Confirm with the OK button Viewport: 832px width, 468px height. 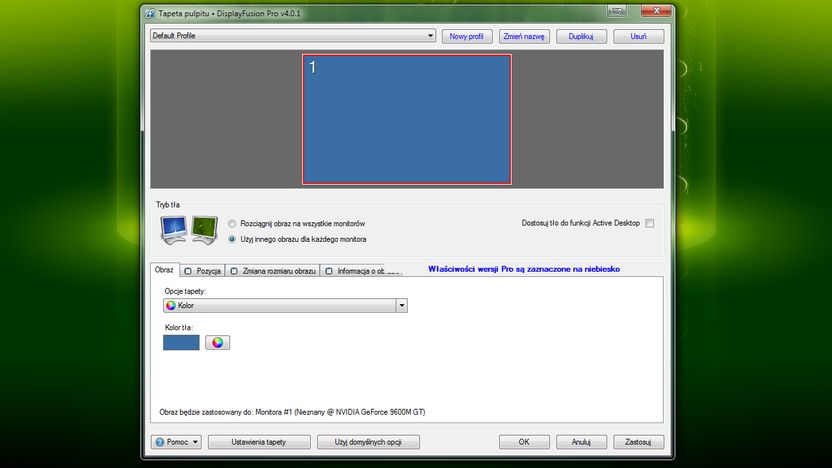(524, 442)
